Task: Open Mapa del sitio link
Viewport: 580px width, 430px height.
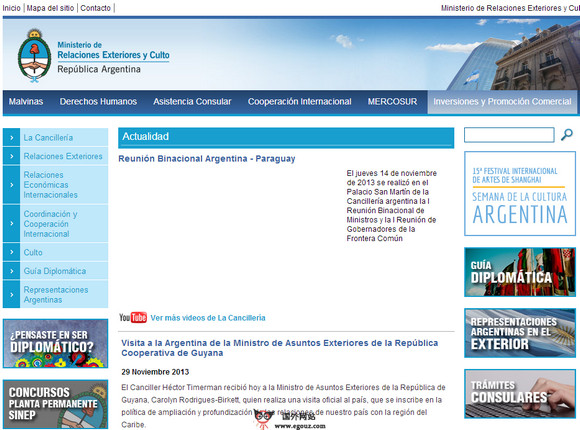Action: coord(50,8)
